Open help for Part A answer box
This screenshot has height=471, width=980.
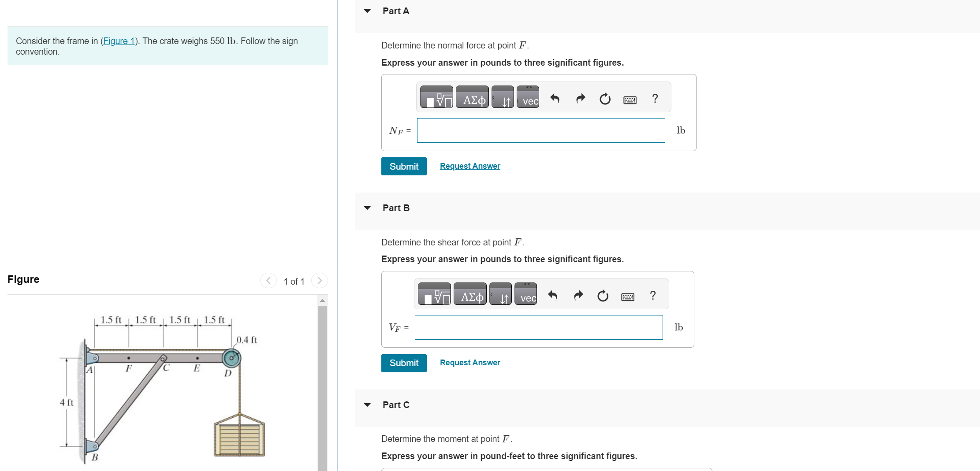655,98
